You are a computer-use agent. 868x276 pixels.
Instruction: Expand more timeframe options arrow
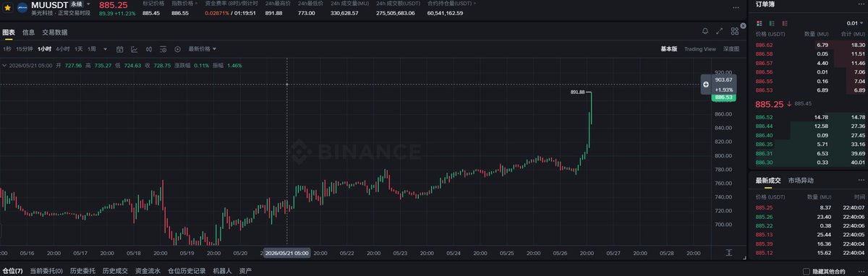tap(106, 49)
